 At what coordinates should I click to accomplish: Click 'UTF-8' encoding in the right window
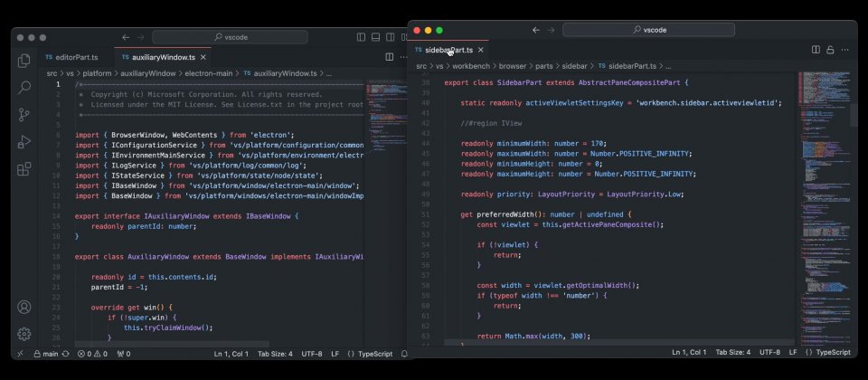coord(770,352)
